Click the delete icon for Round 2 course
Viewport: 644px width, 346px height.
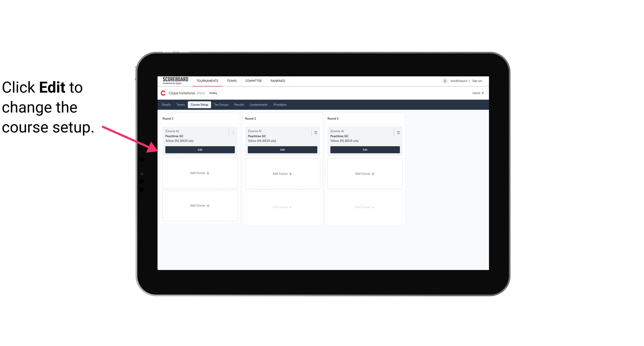click(315, 132)
